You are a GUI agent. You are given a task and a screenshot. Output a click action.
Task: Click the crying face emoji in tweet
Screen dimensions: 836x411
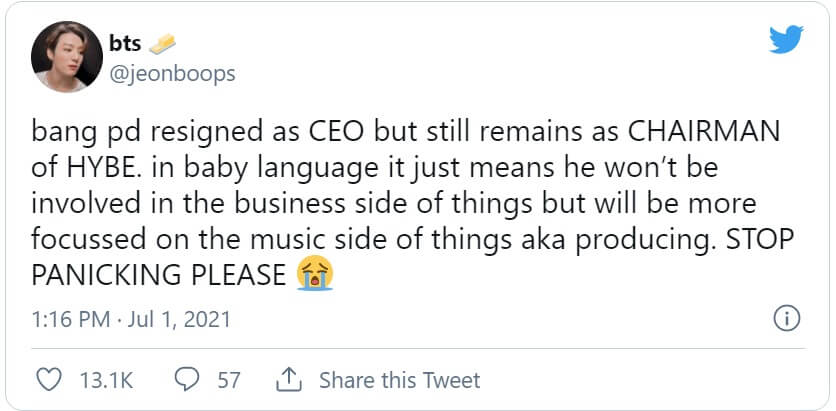point(316,273)
